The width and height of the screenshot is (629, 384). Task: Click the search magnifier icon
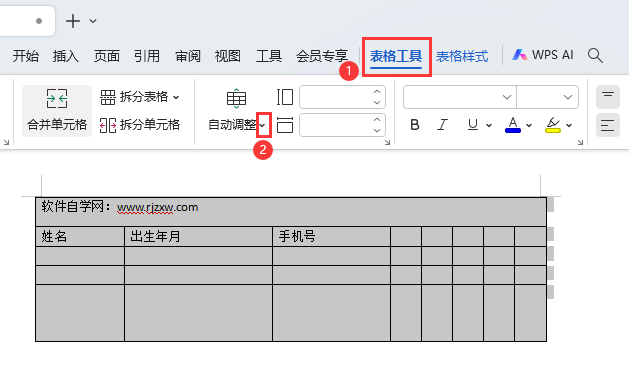595,55
